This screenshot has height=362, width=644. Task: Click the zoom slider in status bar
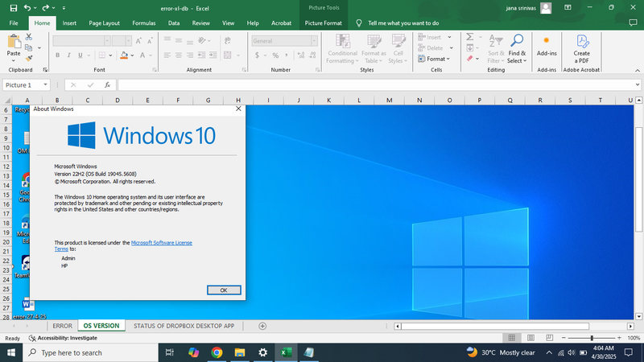coord(592,339)
